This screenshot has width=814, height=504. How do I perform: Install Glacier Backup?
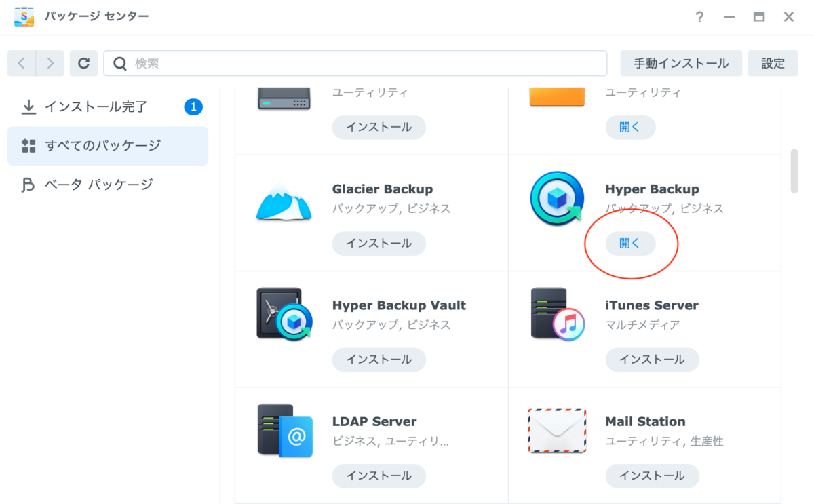379,243
